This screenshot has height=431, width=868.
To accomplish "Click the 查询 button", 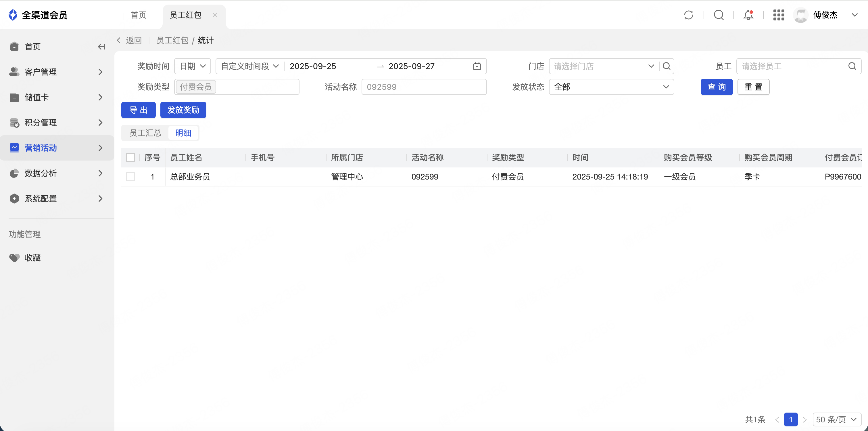I will tap(716, 87).
